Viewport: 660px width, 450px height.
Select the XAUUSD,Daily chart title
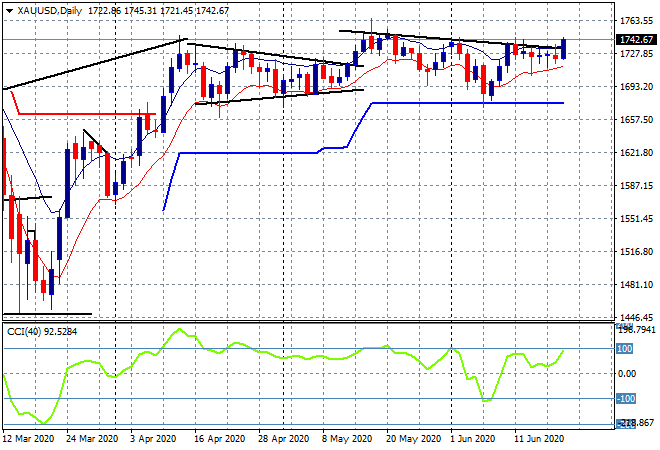[50, 11]
